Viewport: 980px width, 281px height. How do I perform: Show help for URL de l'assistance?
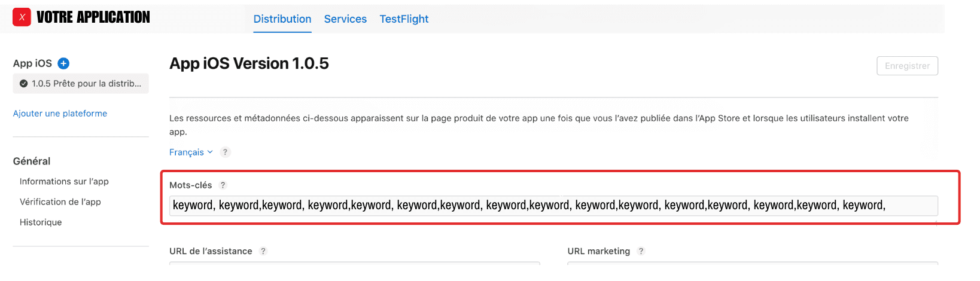click(263, 251)
